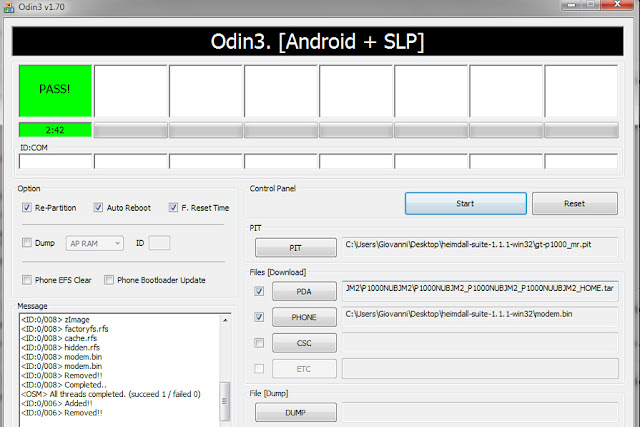Click the green PASS! status box
The width and height of the screenshot is (640, 427).
(55, 91)
